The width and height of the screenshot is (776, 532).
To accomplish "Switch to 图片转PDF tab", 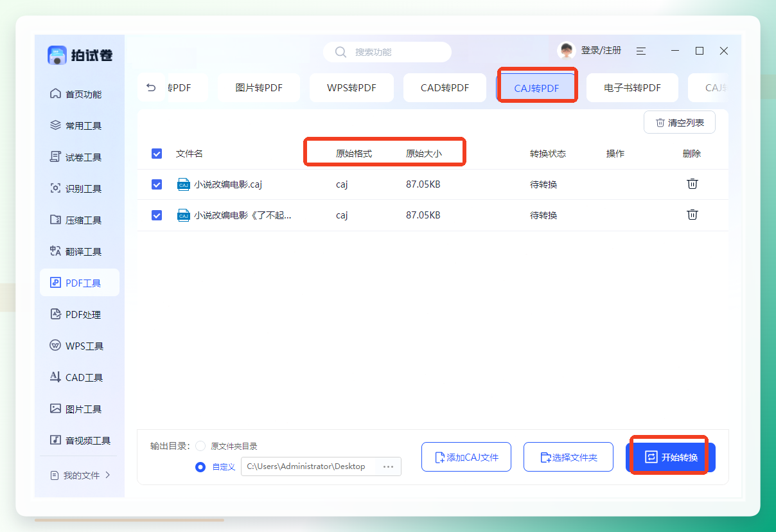I will (x=259, y=88).
